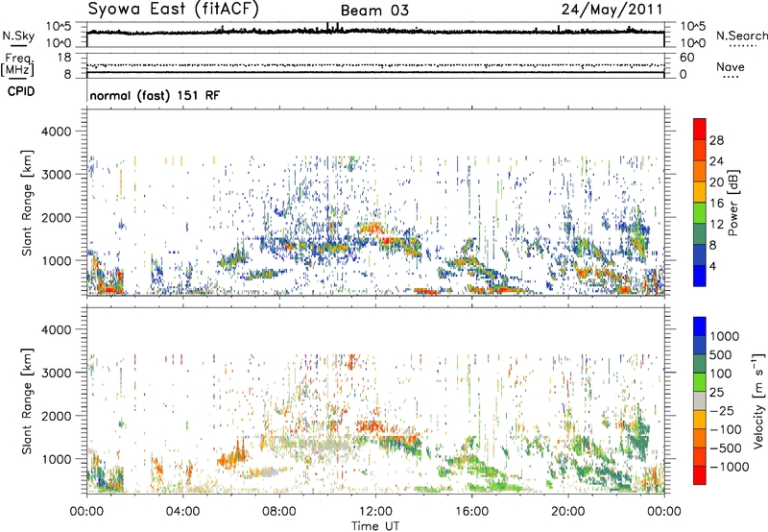
Task: Click the yellow segment of the power colorbar
Action: tap(700, 192)
